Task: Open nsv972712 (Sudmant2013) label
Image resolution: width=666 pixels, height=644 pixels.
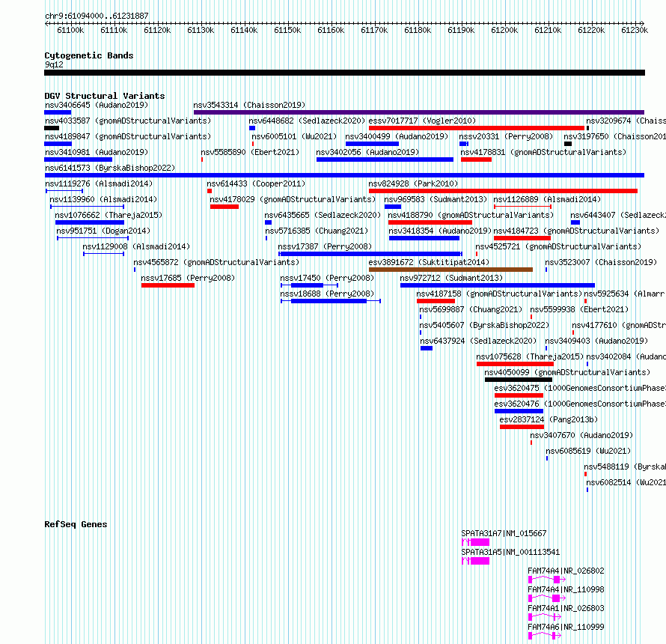Action: [x=451, y=278]
